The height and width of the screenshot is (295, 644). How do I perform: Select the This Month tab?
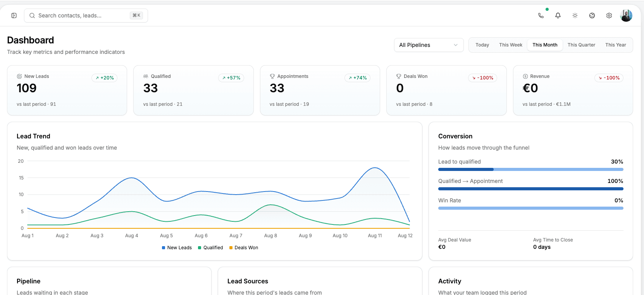(x=545, y=45)
